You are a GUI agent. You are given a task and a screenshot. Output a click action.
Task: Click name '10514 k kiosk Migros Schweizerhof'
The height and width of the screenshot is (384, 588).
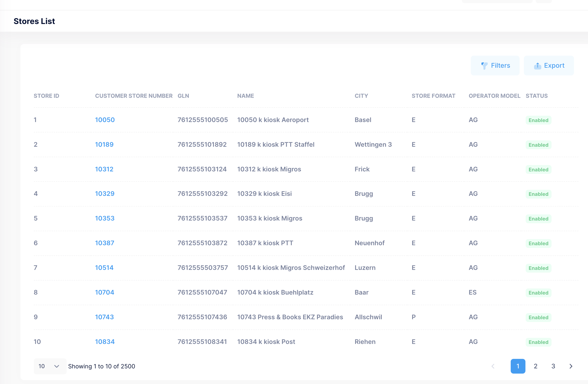[x=291, y=268]
